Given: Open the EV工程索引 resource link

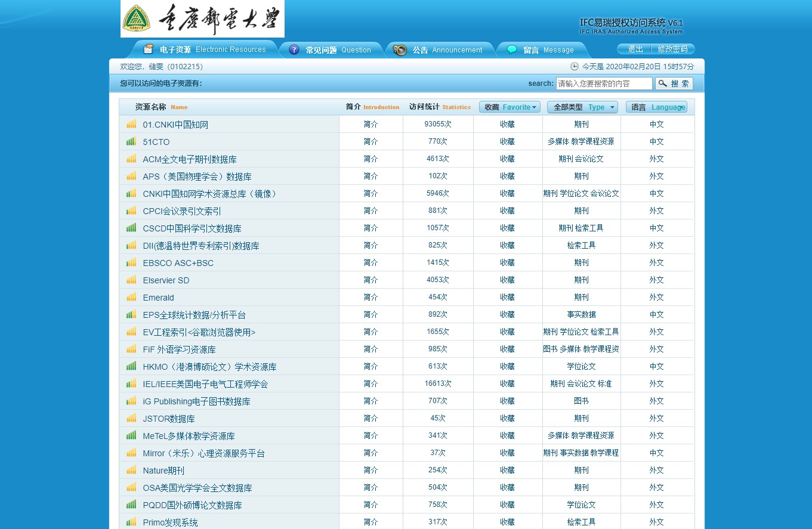Looking at the screenshot, I should pyautogui.click(x=199, y=332).
